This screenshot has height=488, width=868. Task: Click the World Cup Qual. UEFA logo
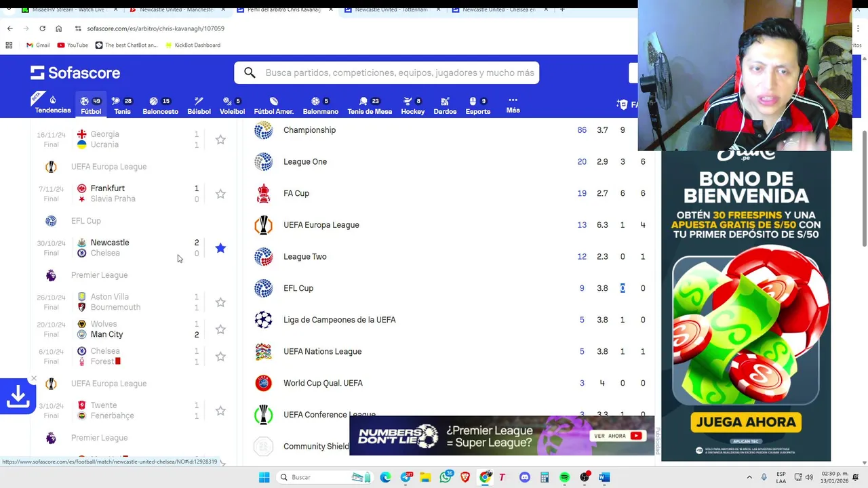pos(264,383)
